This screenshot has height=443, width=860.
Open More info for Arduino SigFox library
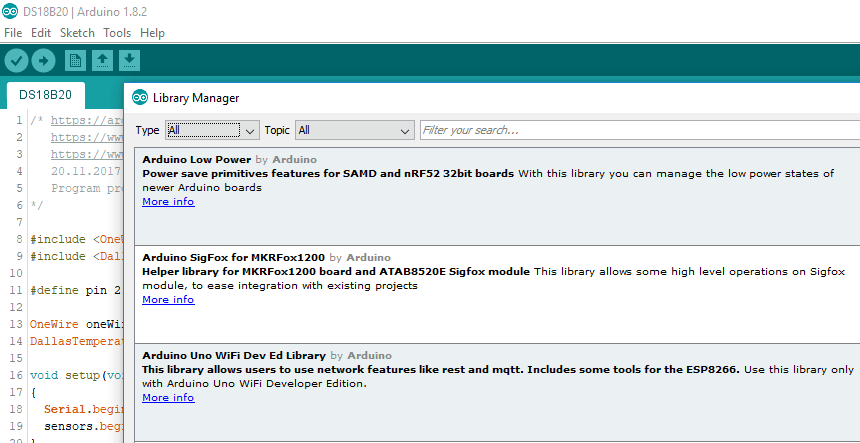click(x=168, y=299)
